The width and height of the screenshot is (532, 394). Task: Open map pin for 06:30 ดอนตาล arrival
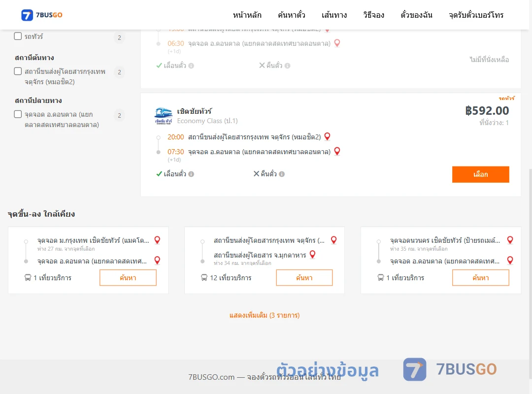pos(337,43)
